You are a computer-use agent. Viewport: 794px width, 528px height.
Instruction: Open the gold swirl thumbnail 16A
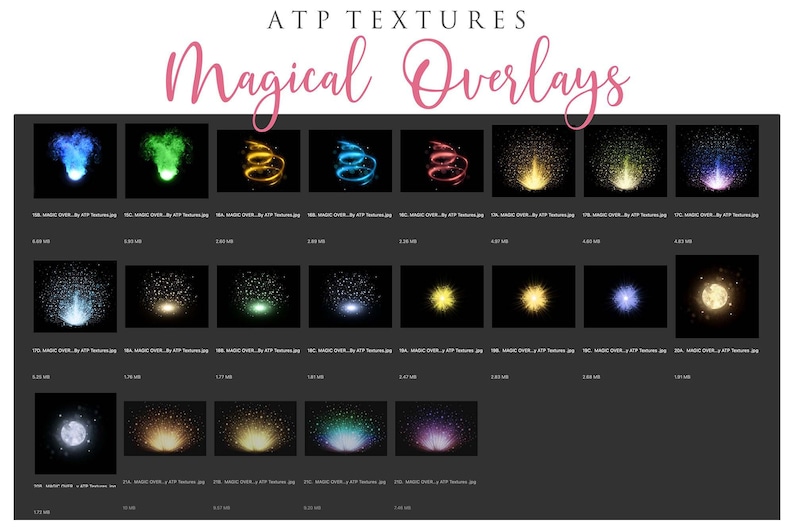(x=258, y=161)
